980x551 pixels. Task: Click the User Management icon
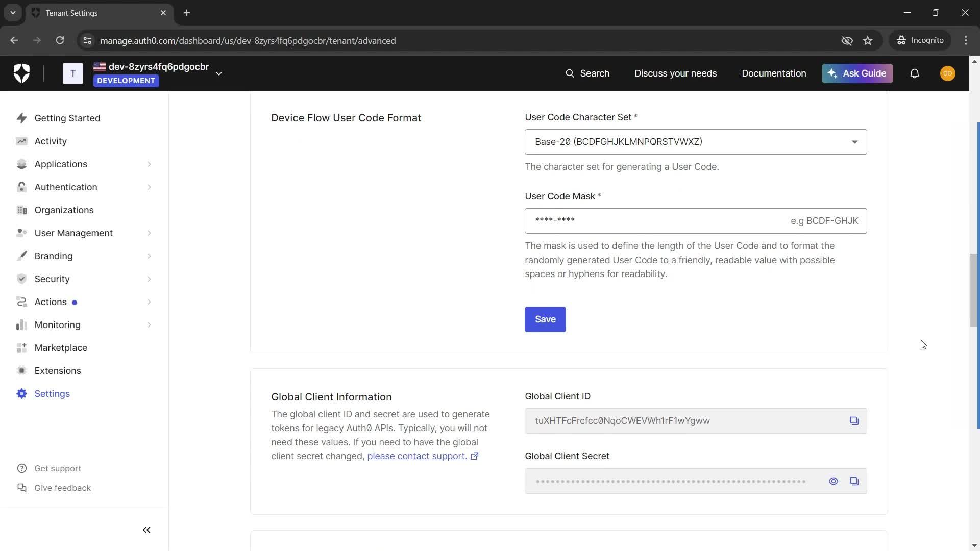click(21, 233)
